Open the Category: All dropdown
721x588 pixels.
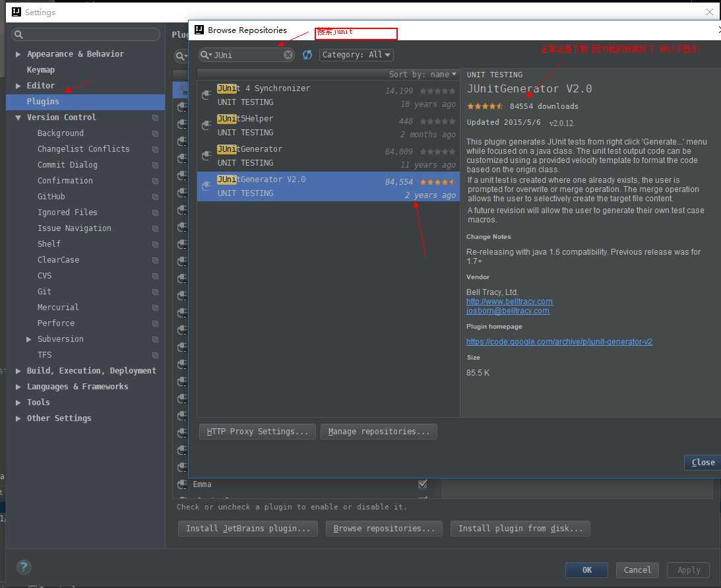356,55
